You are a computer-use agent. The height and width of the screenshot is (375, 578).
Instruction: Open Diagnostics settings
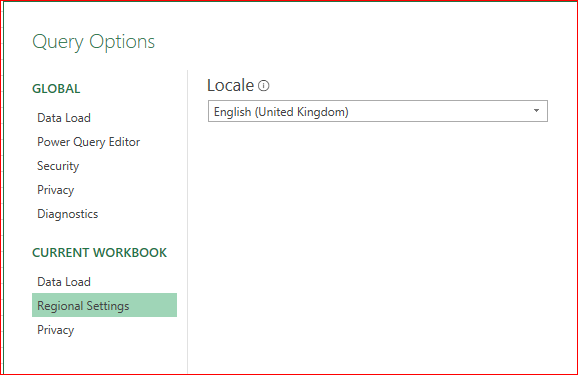click(x=67, y=214)
